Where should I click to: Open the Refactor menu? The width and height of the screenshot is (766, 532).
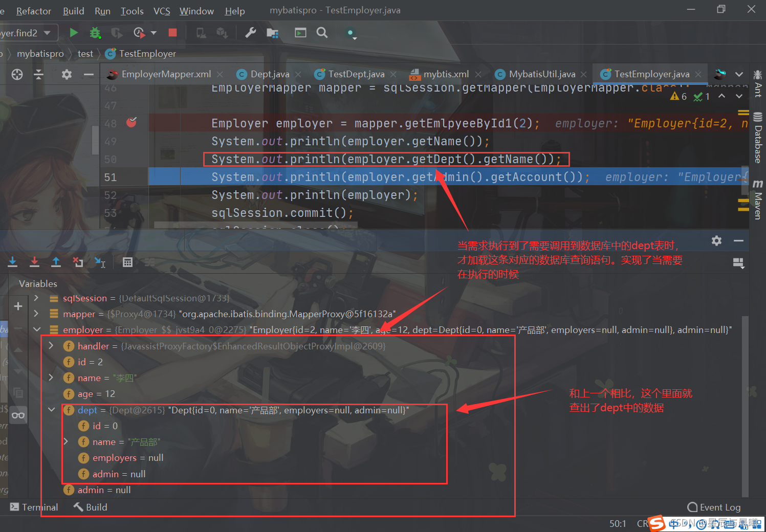[x=34, y=11]
